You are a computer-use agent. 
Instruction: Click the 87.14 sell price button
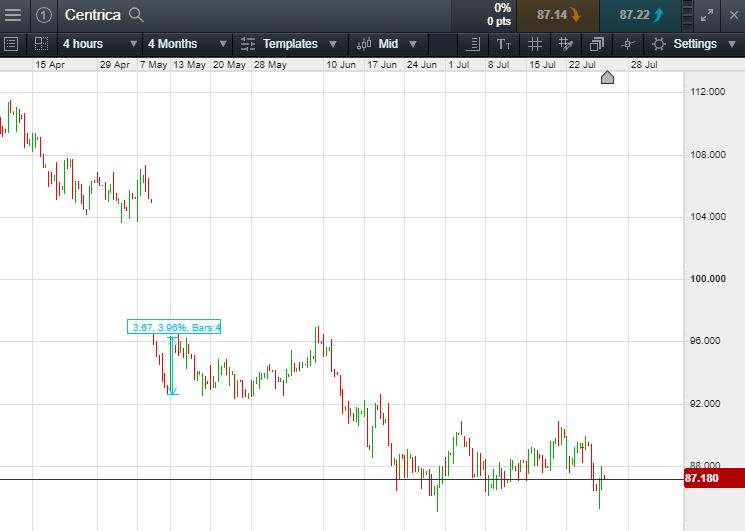tap(558, 15)
